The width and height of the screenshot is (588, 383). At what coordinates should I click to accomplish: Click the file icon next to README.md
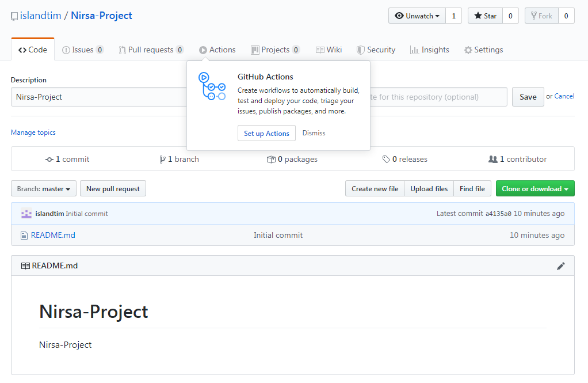pos(24,236)
